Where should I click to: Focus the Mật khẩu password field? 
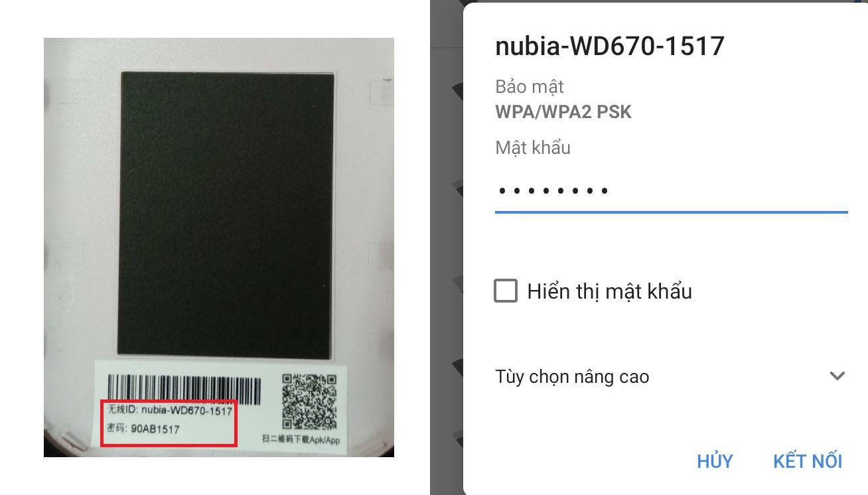coord(671,191)
